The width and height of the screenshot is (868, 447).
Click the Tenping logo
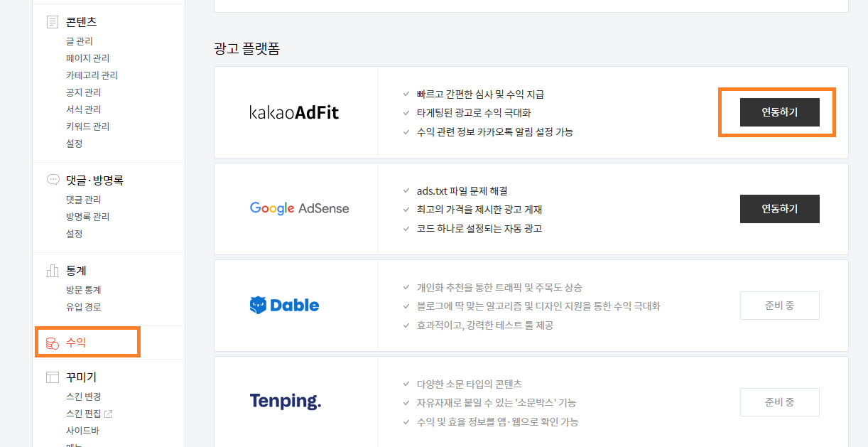pos(286,402)
